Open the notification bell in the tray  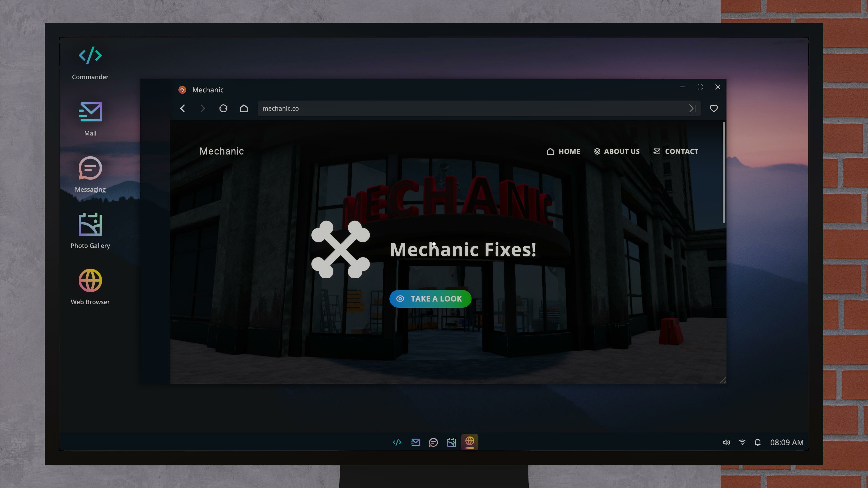point(758,442)
